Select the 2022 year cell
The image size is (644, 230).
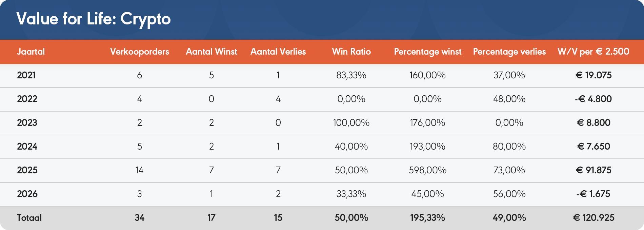point(27,99)
